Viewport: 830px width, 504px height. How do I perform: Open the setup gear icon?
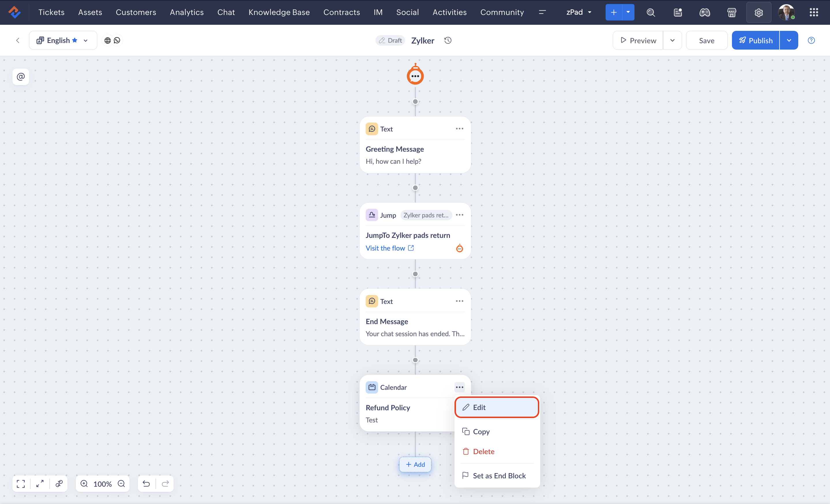click(x=758, y=12)
